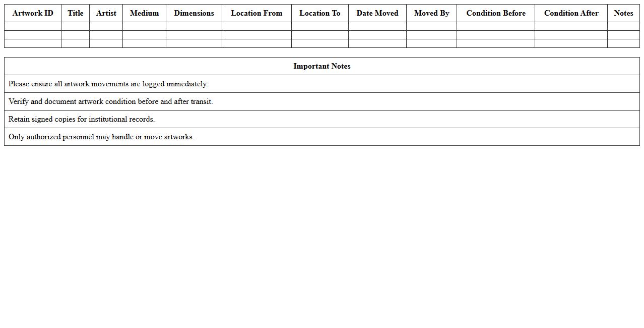
Task: Select the Date Moved column header
Action: click(377, 13)
